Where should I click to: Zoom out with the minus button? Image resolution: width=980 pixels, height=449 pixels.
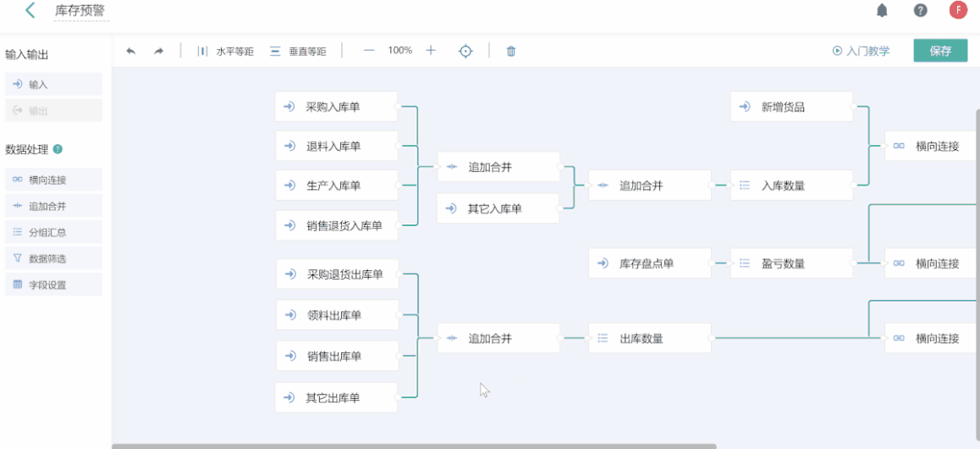tap(369, 51)
